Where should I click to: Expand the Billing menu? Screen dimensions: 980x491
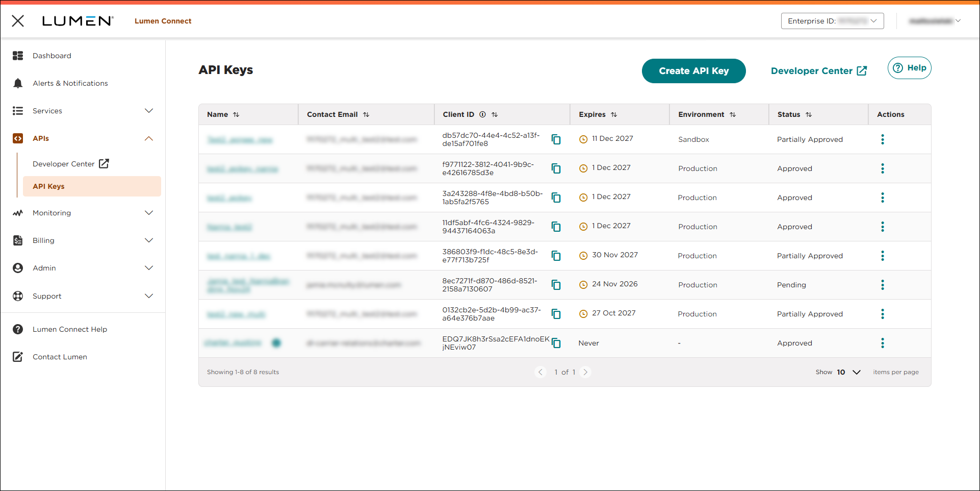coord(148,240)
